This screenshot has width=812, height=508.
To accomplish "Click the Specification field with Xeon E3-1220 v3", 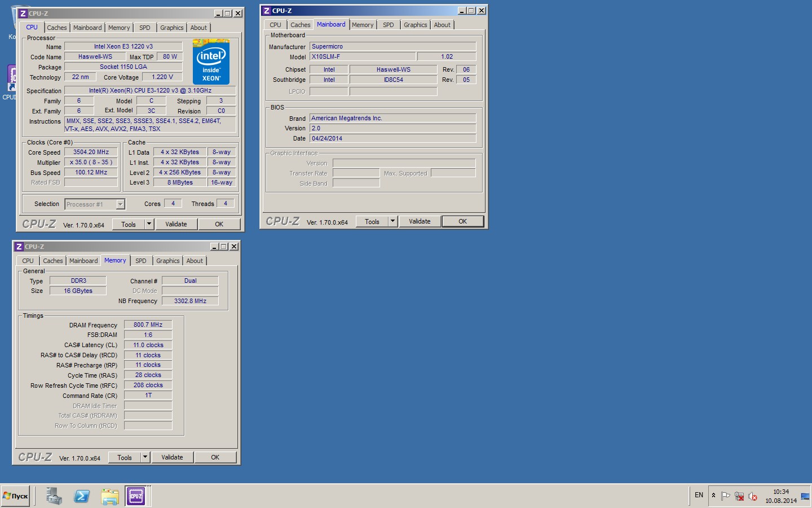I will [150, 90].
